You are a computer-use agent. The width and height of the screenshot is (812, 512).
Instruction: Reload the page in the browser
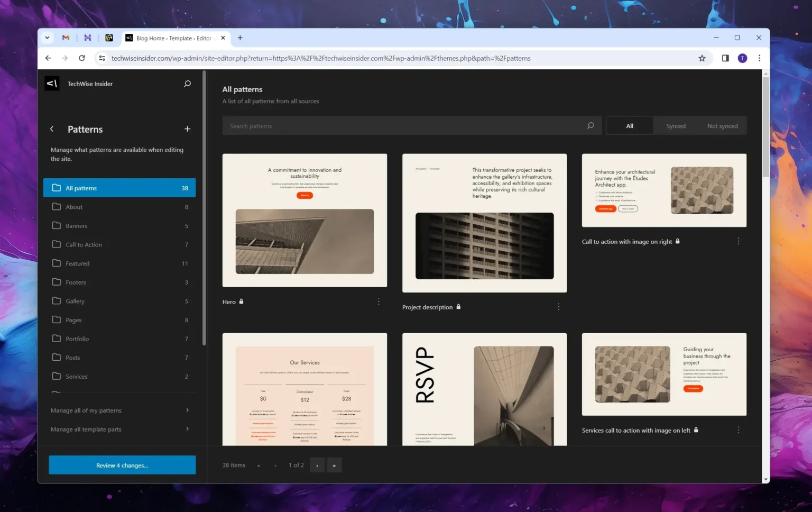(82, 58)
